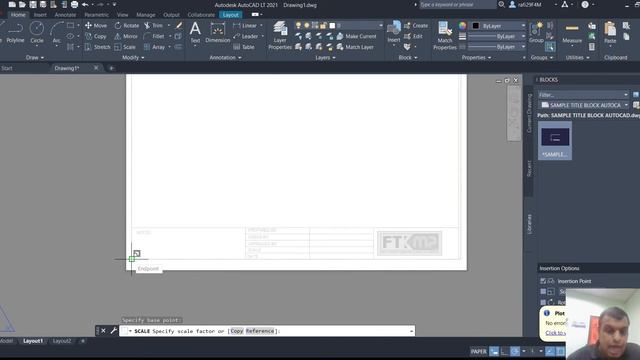640x360 pixels.
Task: Toggle group selection on/off icon
Action: (x=550, y=47)
